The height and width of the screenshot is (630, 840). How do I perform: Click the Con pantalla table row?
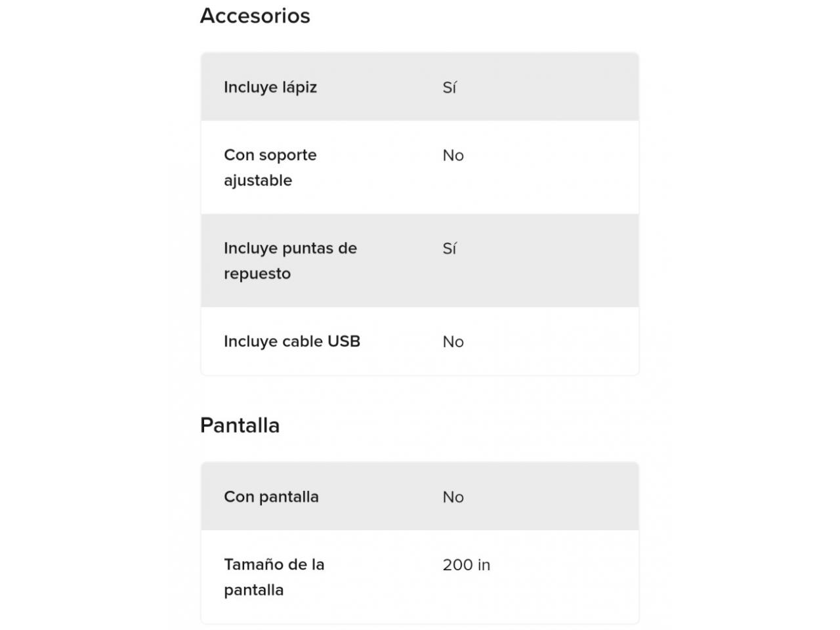coord(420,496)
